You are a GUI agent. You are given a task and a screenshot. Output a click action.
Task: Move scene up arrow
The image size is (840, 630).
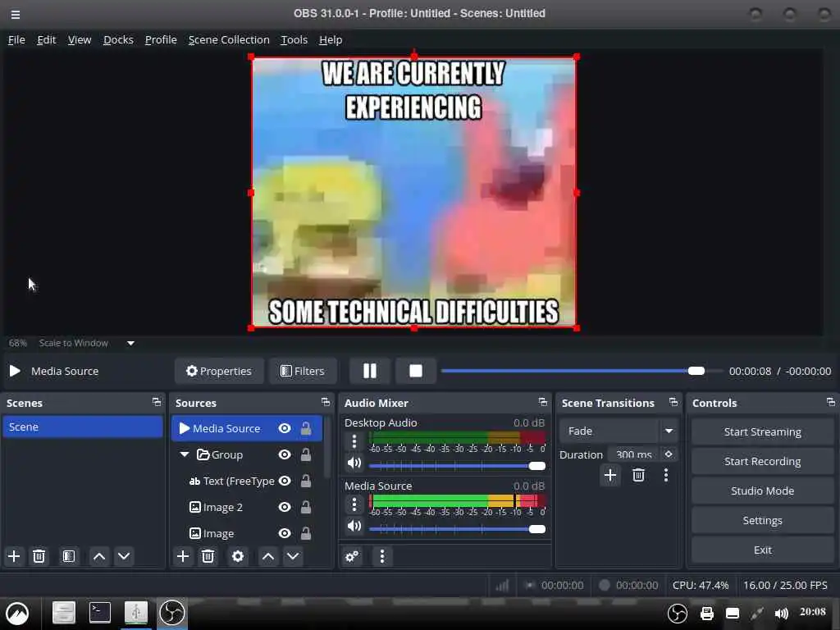tap(99, 557)
